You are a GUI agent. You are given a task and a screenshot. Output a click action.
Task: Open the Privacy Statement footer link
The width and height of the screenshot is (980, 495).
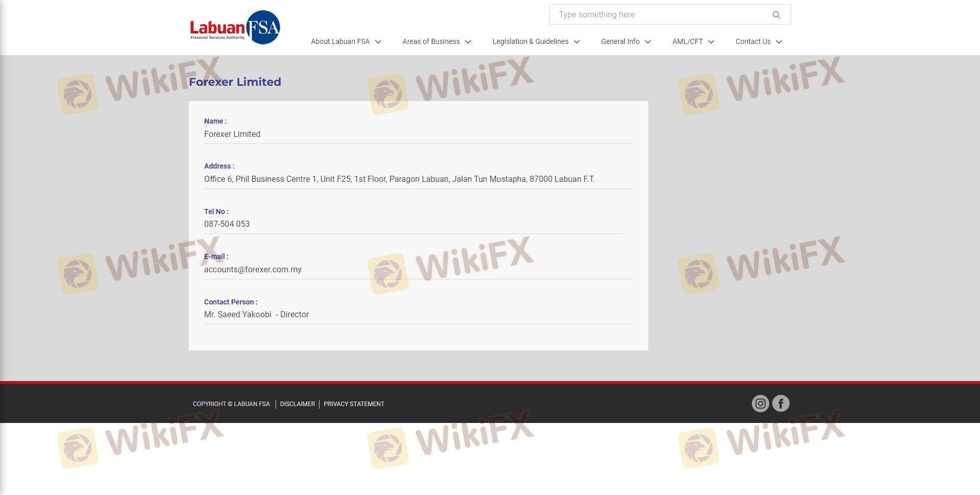pyautogui.click(x=354, y=404)
